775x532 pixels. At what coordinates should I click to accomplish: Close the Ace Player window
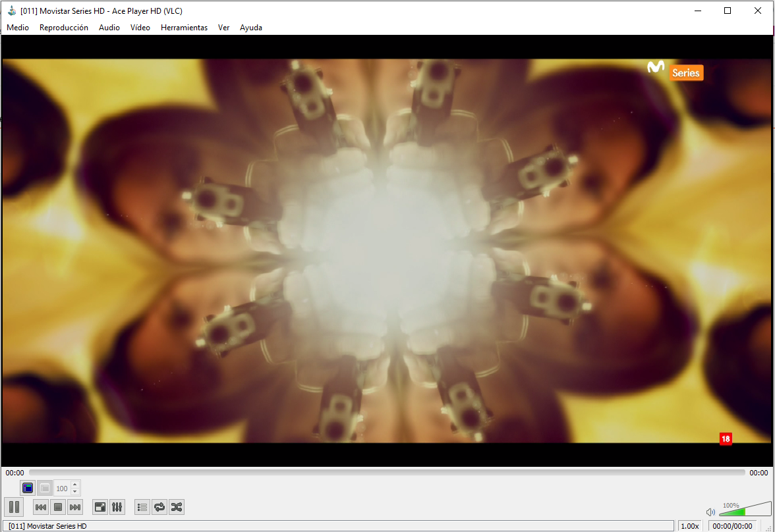(x=758, y=11)
